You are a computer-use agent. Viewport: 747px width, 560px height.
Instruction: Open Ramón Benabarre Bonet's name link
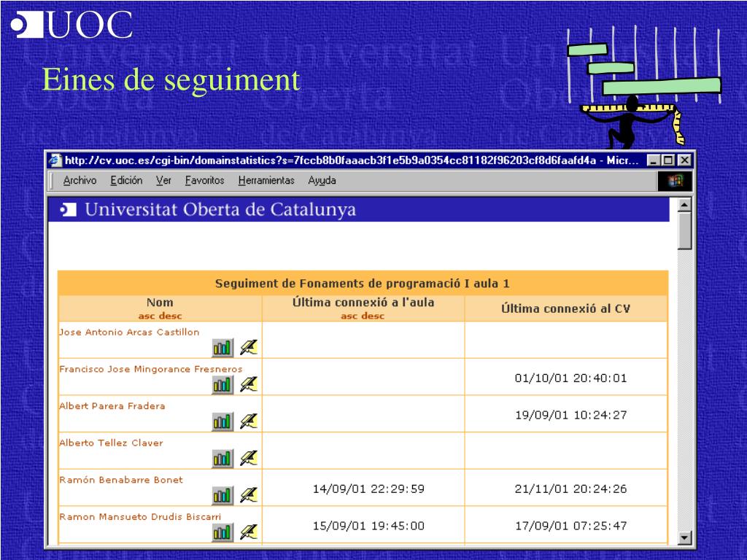(121, 480)
